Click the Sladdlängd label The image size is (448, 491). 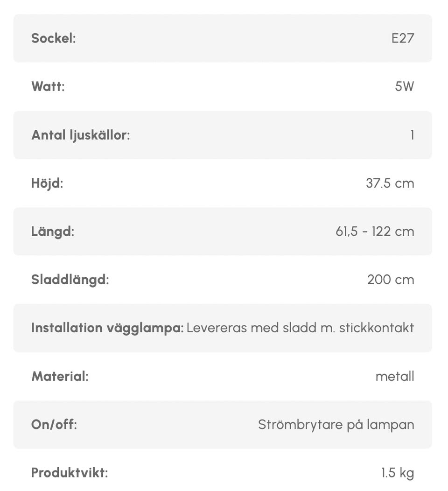tap(70, 280)
